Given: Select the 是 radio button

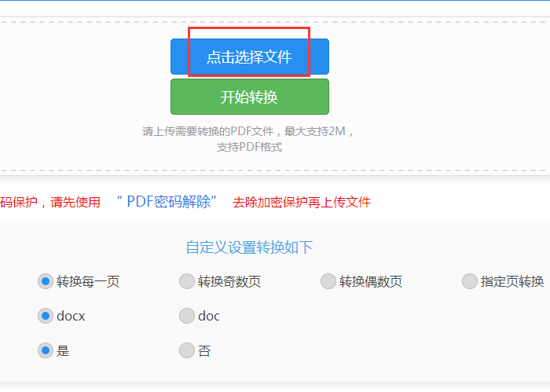Looking at the screenshot, I should 46,350.
